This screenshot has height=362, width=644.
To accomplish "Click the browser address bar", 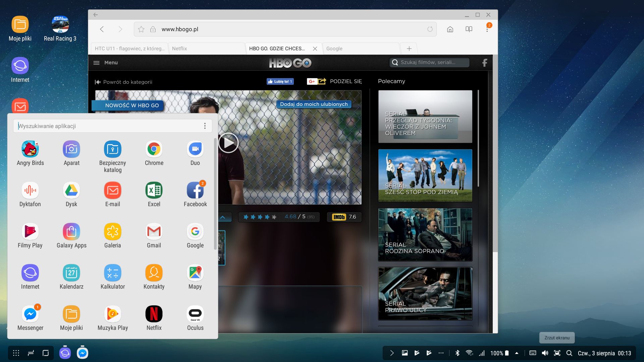I will [x=285, y=29].
